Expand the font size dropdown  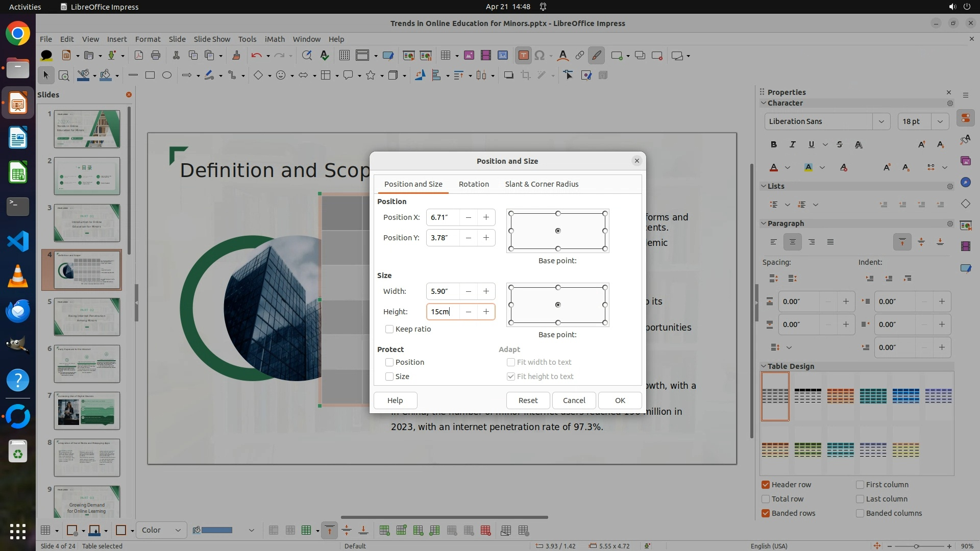click(940, 121)
